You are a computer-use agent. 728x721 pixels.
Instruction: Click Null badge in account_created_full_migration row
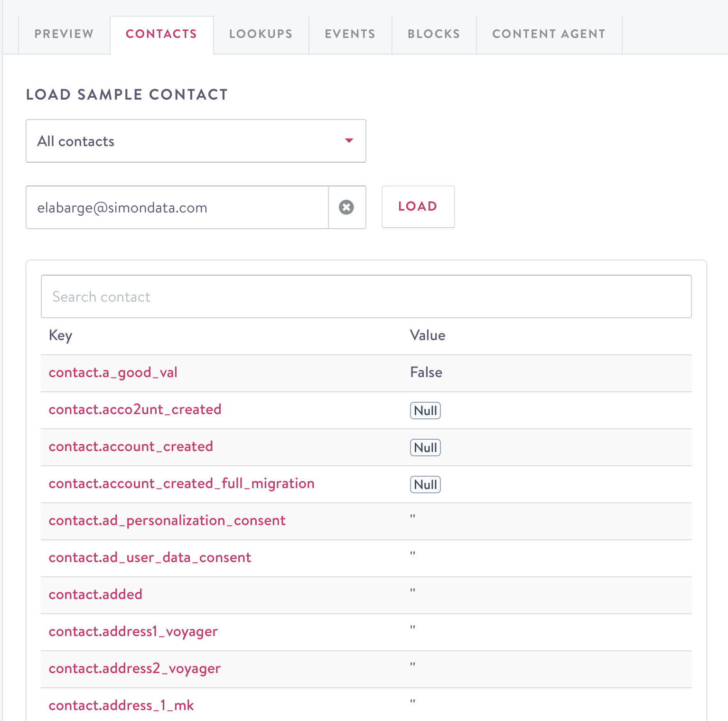tap(425, 484)
